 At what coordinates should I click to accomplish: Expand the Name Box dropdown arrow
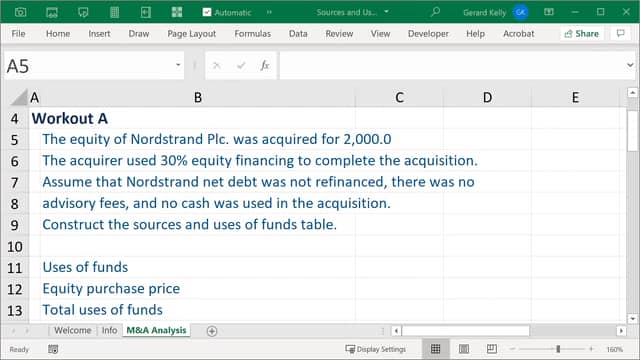(x=178, y=65)
